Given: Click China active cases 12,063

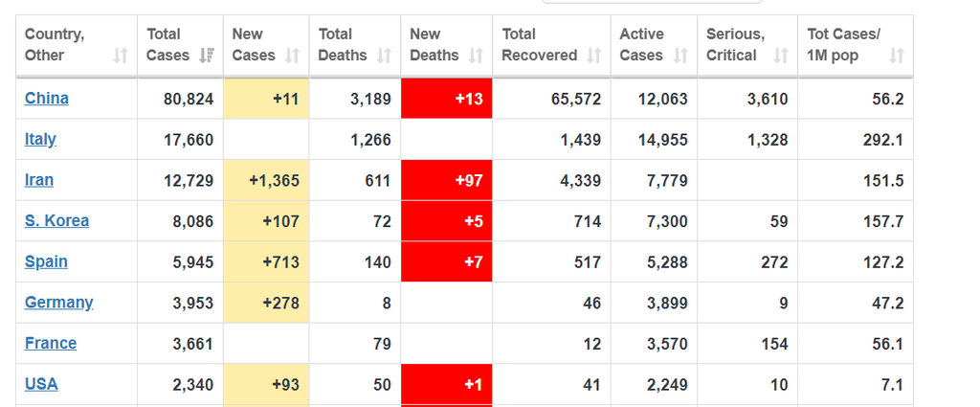Looking at the screenshot, I should [x=663, y=99].
